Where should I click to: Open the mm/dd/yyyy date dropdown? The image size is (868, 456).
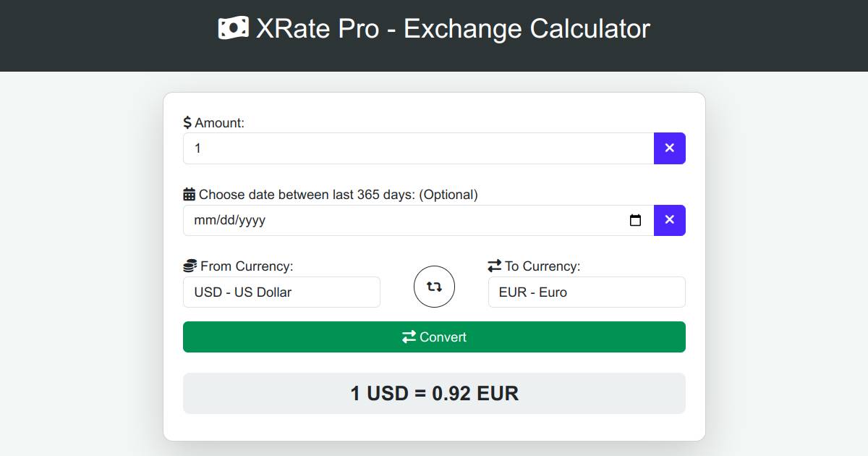pyautogui.click(x=416, y=220)
